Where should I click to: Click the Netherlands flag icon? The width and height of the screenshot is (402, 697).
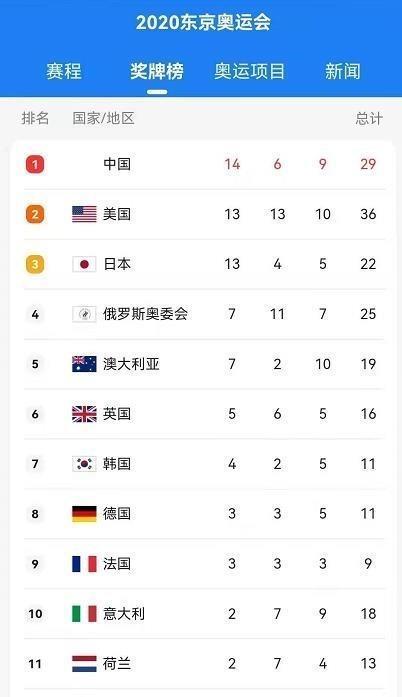pos(84,664)
